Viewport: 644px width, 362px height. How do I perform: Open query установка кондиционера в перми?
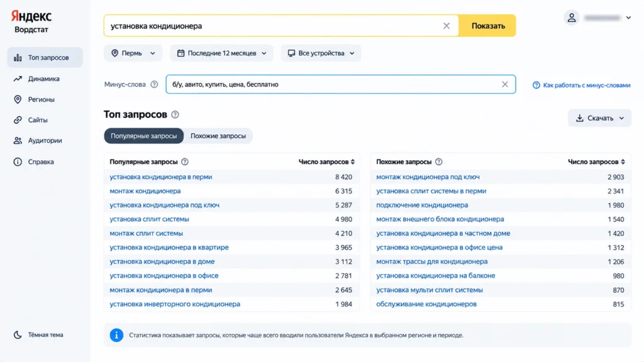coord(160,177)
